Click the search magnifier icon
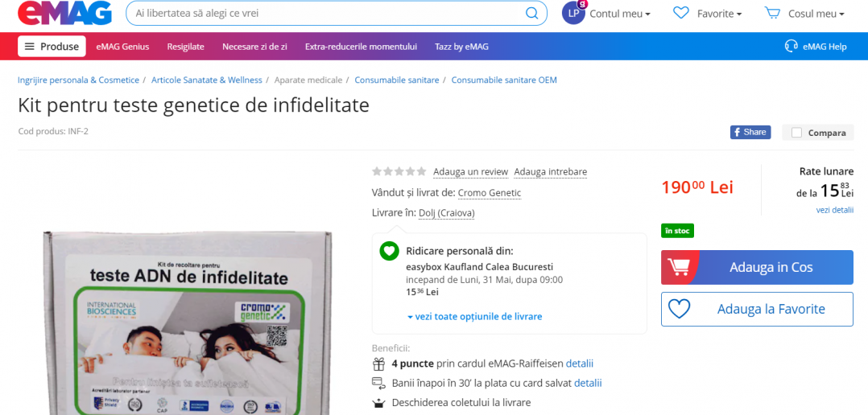 [x=531, y=14]
